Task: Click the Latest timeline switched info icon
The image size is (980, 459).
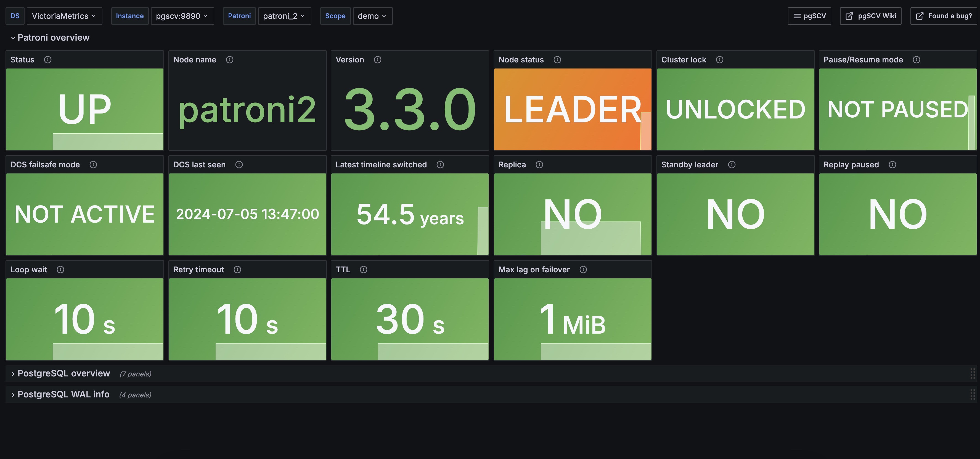Action: (x=440, y=165)
